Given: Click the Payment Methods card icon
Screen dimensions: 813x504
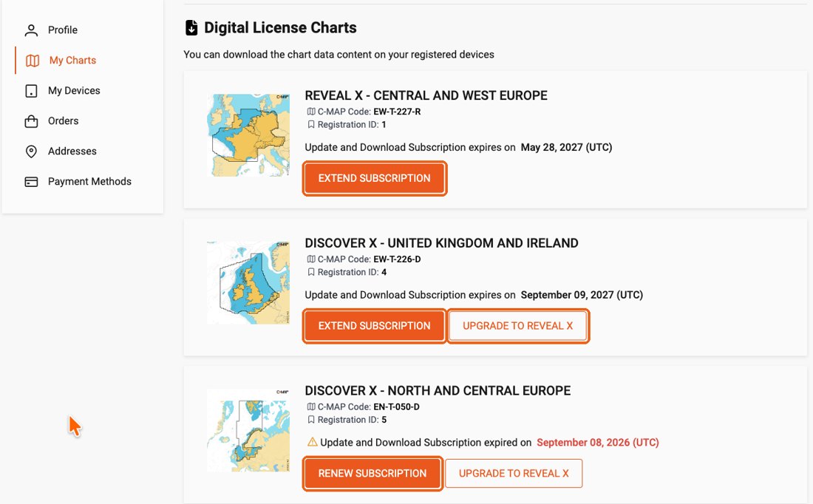Looking at the screenshot, I should (x=31, y=182).
